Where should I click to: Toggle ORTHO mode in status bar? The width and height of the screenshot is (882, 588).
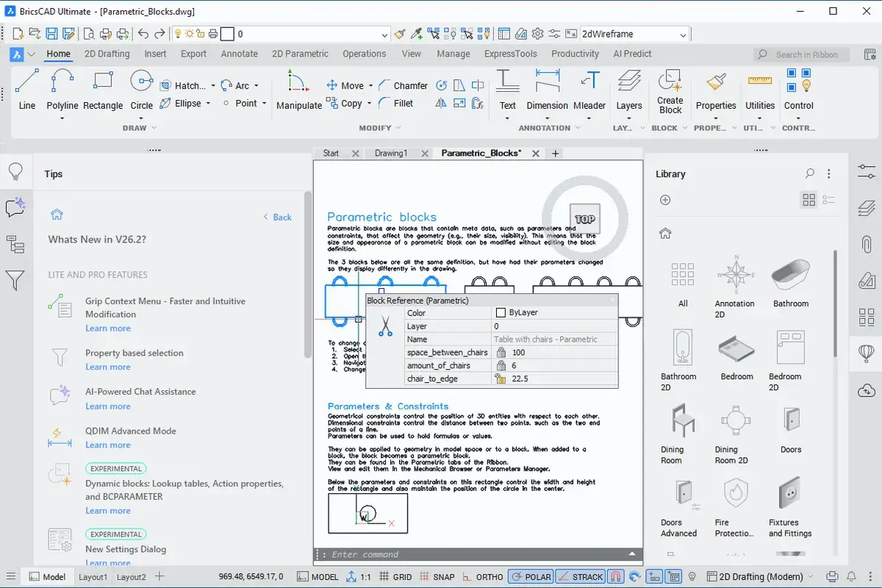tap(482, 577)
